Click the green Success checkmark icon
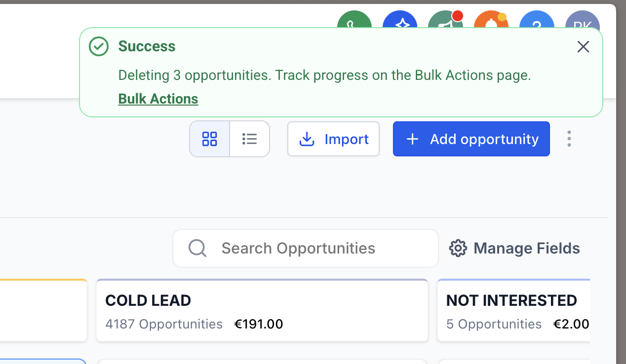The width and height of the screenshot is (626, 364). (x=99, y=46)
